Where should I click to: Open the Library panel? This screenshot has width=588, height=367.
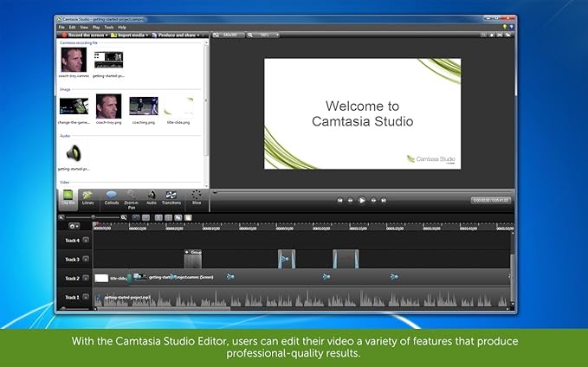(x=88, y=198)
